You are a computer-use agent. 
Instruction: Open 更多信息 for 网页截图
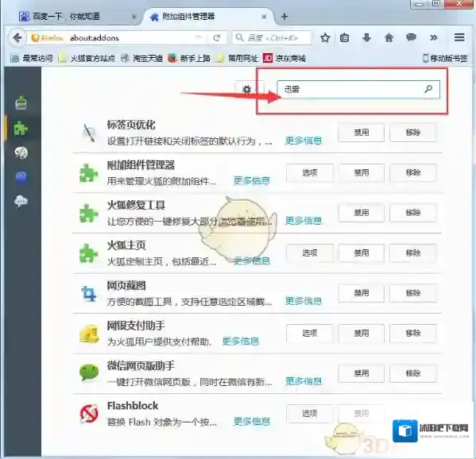pos(304,301)
